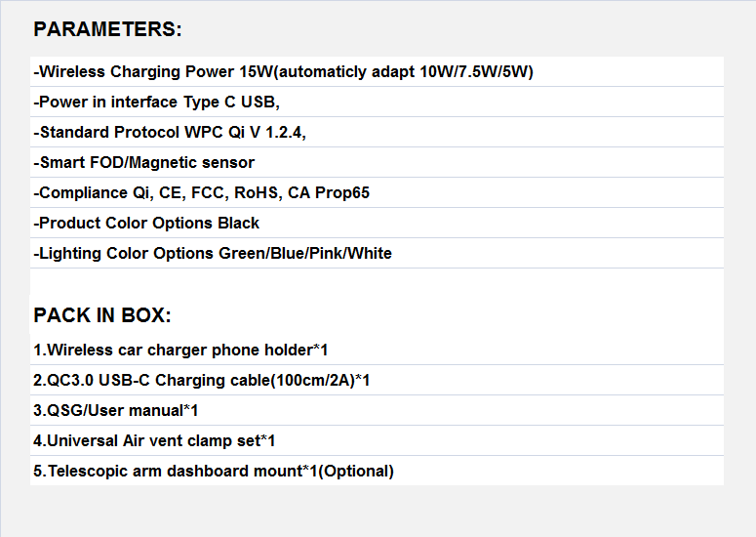Select Telescopic arm dashboard mount item
This screenshot has height=537, width=756.
377,471
